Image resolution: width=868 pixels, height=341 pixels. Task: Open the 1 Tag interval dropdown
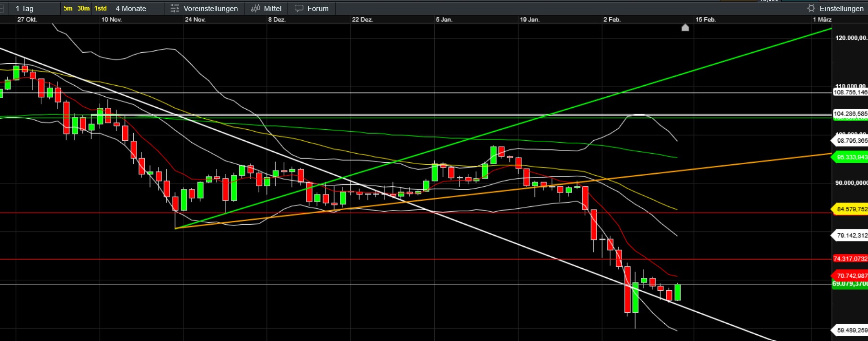coord(25,9)
